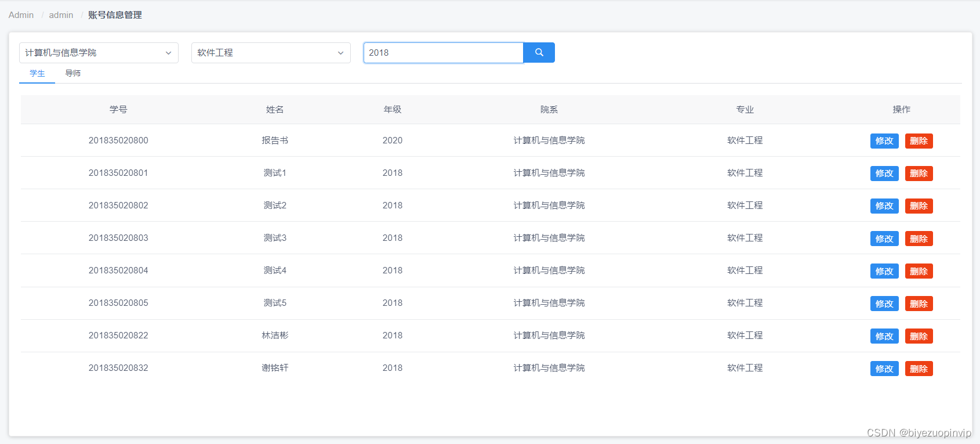The height and width of the screenshot is (444, 980).
Task: Select student ID 201835020804
Action: (x=118, y=270)
